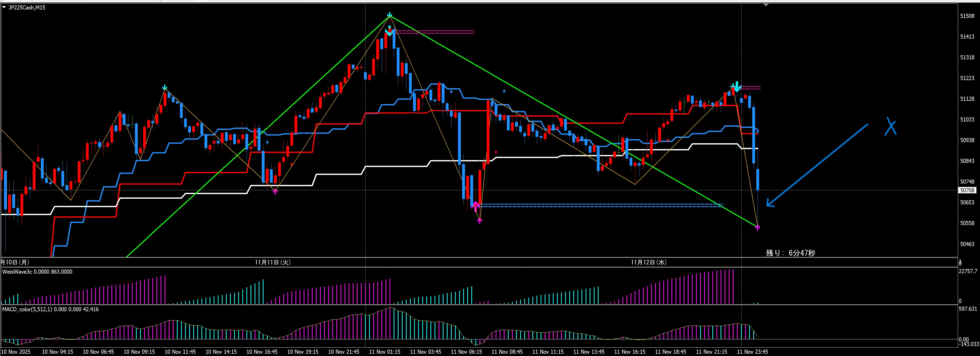Viewport: 980px width, 356px height.
Task: Click the JP225Cash,M15 symbol title
Action: (27, 8)
